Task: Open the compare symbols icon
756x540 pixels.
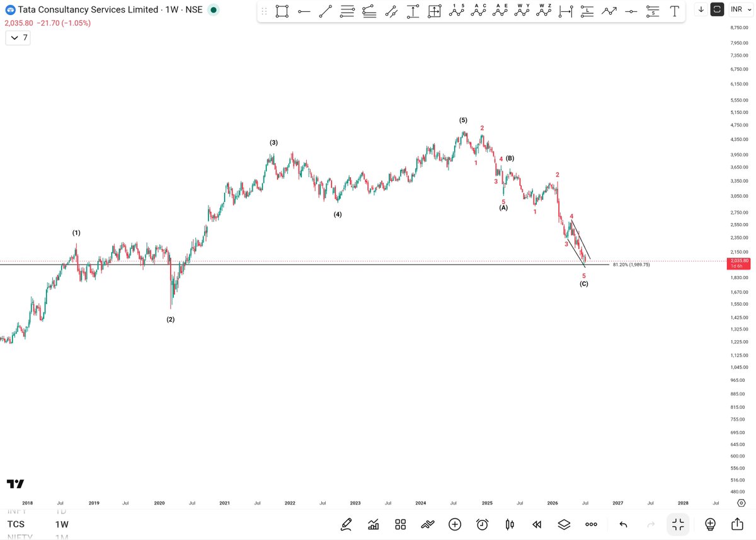Action: (428, 524)
